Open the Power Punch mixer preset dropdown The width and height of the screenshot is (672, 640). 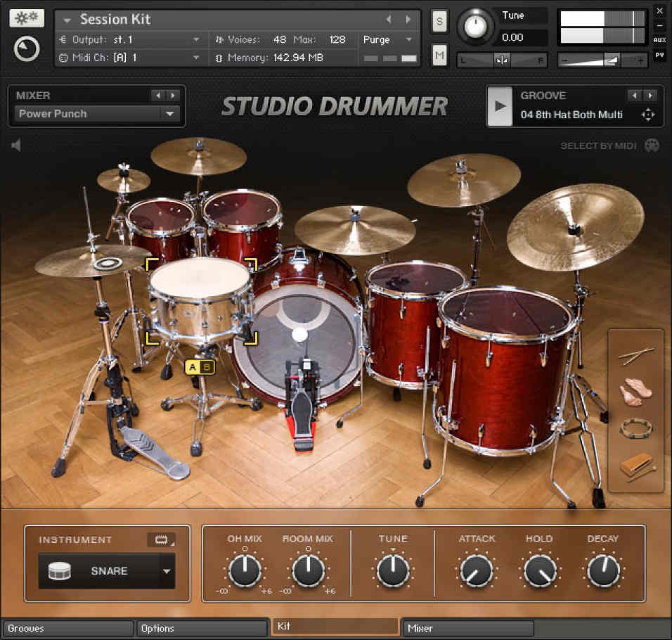click(169, 114)
